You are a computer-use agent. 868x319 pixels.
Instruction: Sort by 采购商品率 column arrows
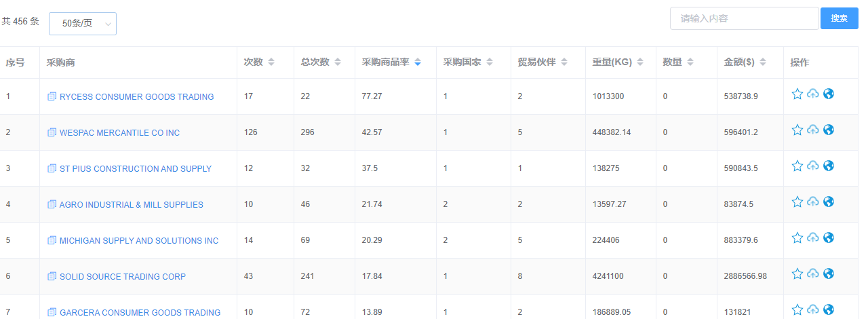(418, 62)
